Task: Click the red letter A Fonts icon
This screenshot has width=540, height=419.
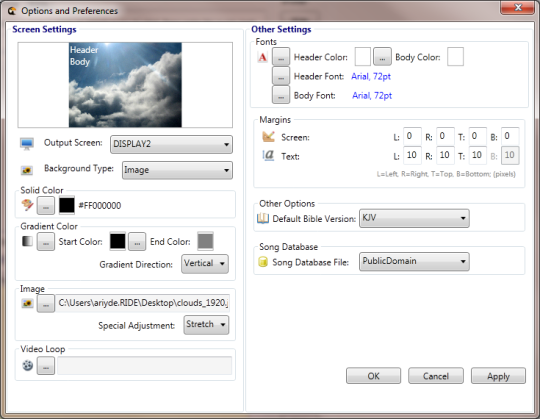Action: (x=262, y=57)
